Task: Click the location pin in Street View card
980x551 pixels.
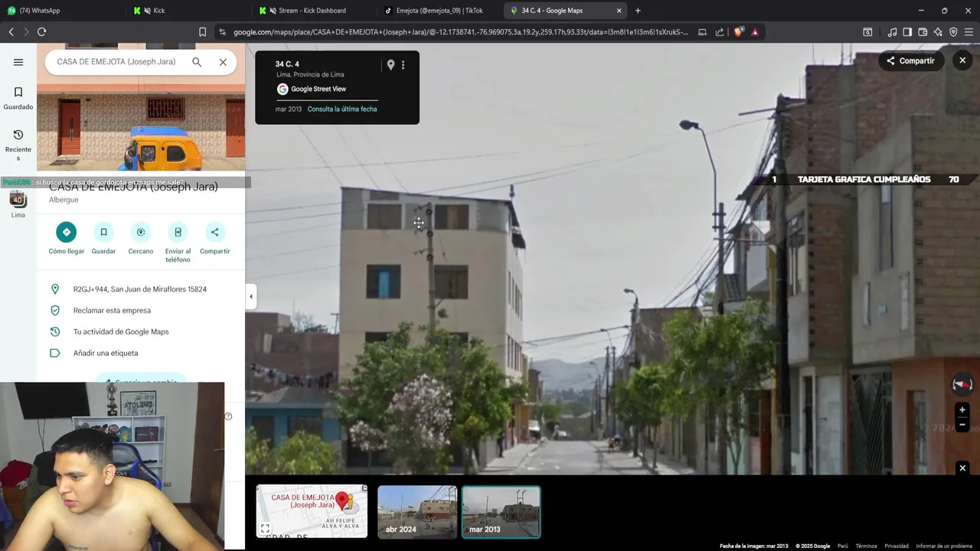Action: click(390, 65)
